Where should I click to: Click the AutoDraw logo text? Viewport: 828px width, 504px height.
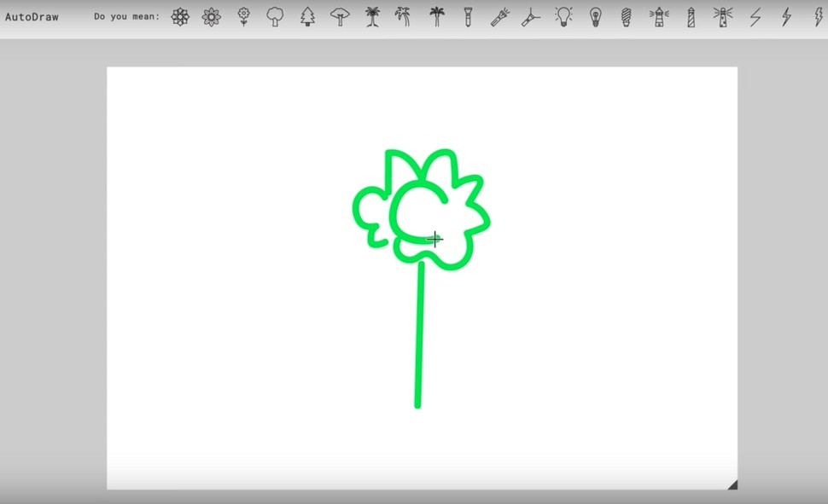point(32,17)
